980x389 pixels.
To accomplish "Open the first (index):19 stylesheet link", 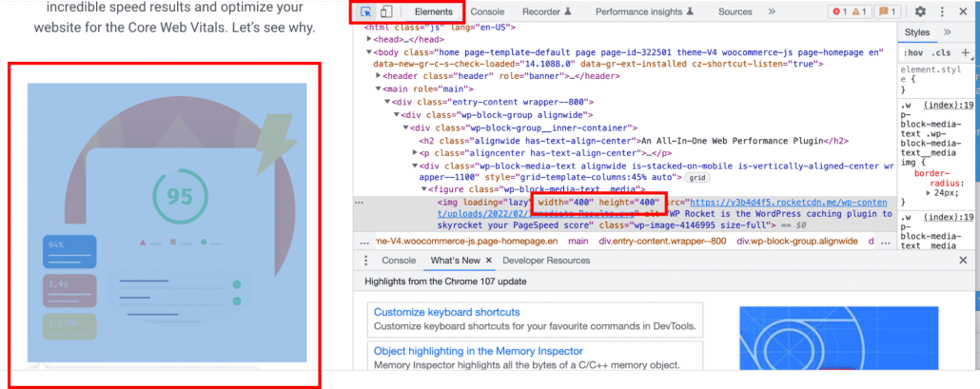I will pyautogui.click(x=949, y=105).
